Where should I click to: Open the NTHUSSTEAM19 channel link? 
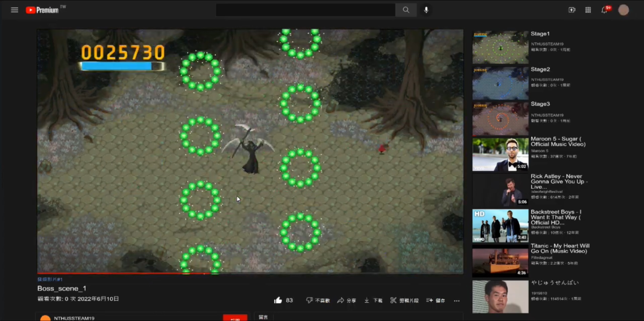74,318
